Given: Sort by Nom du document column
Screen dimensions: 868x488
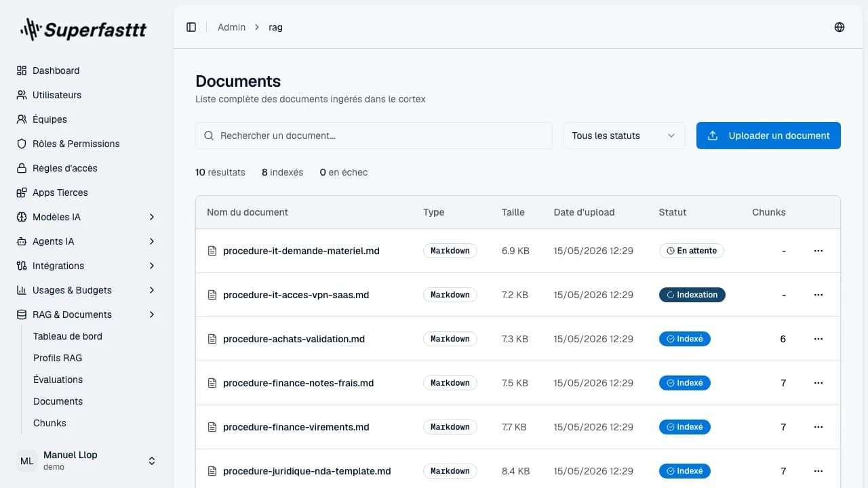Looking at the screenshot, I should tap(248, 212).
